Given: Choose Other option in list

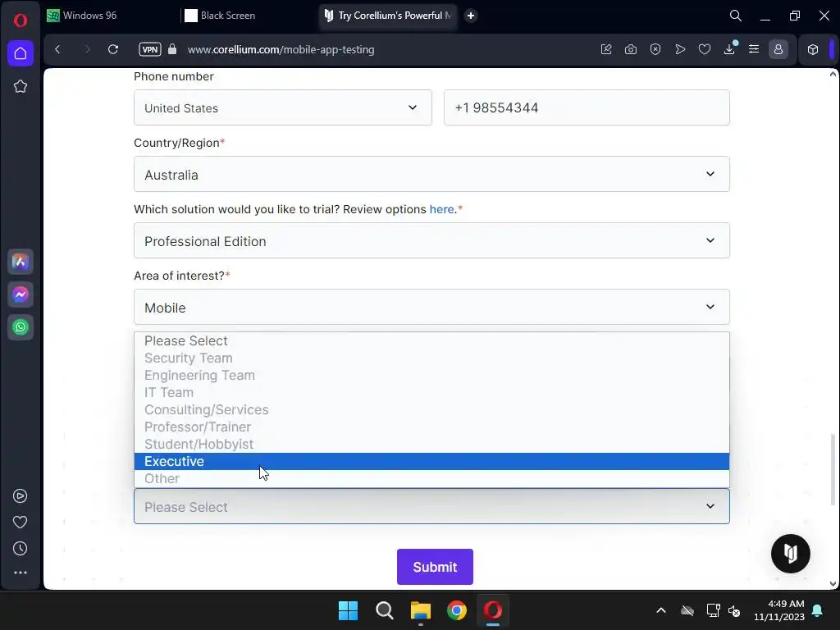Looking at the screenshot, I should point(431,478).
